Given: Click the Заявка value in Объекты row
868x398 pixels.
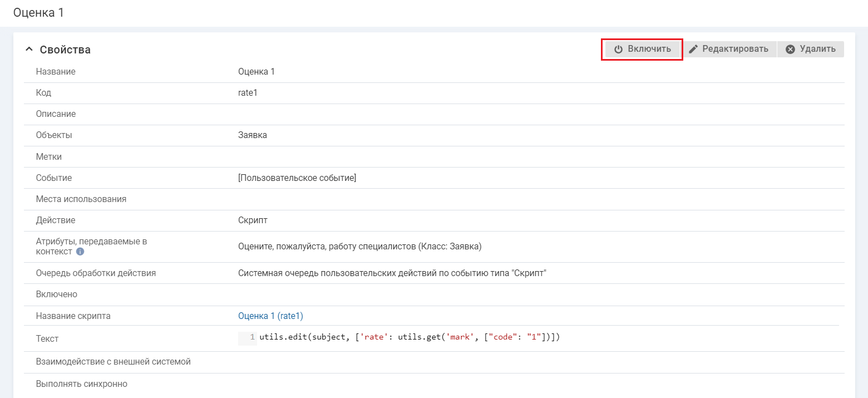Looking at the screenshot, I should tap(252, 135).
